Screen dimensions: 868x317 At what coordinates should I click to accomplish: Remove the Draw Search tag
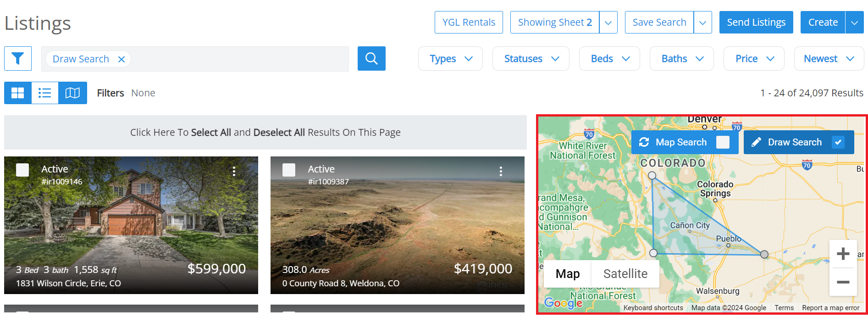pos(122,59)
